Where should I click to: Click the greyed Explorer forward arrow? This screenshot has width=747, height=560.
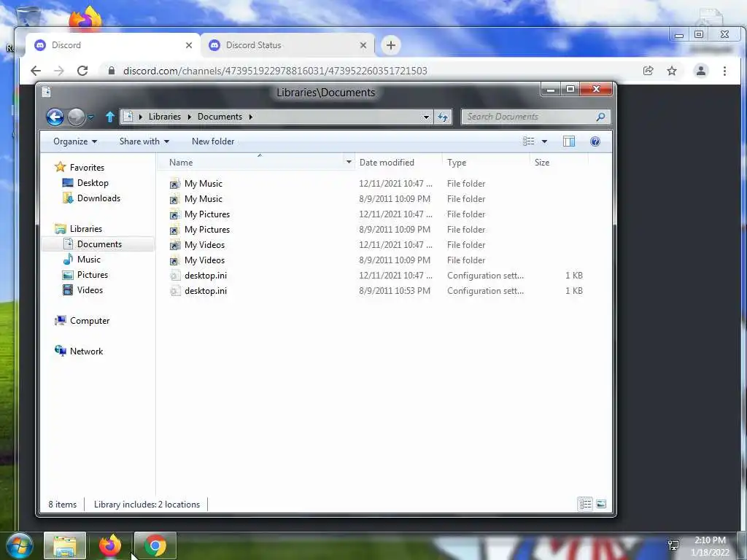(76, 117)
